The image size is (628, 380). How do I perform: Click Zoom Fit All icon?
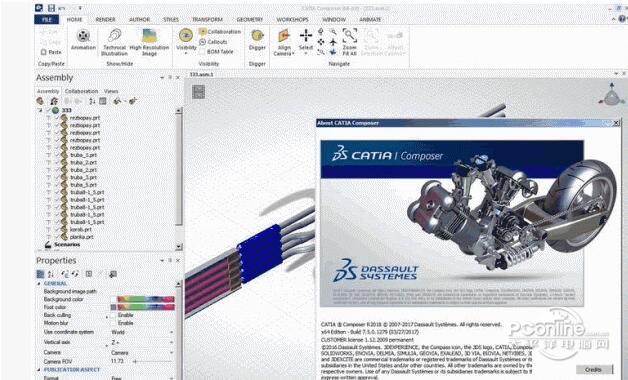coord(350,35)
